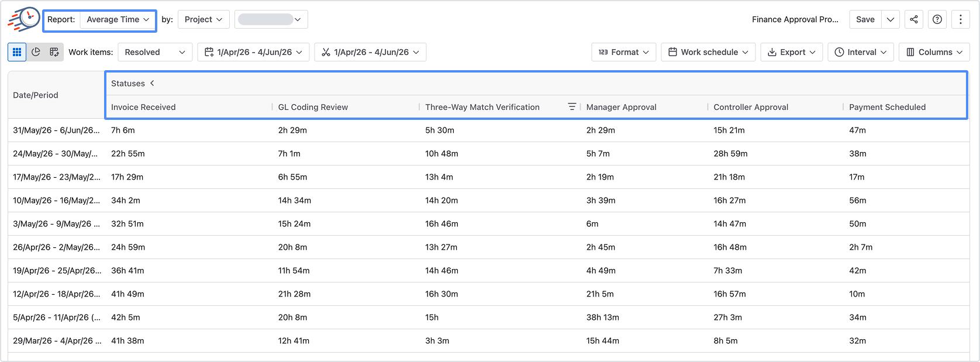The image size is (980, 362).
Task: Click the 7h 6m Invoice Received cell
Action: [x=123, y=130]
